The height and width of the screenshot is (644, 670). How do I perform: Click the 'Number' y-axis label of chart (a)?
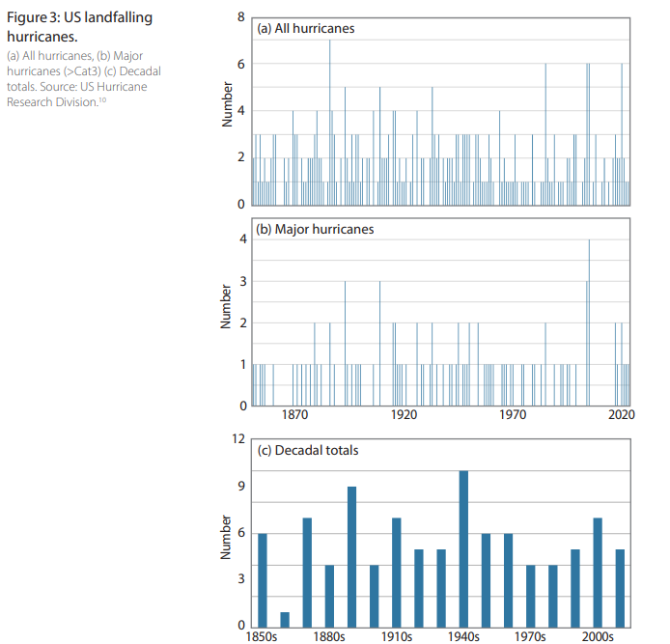point(227,104)
